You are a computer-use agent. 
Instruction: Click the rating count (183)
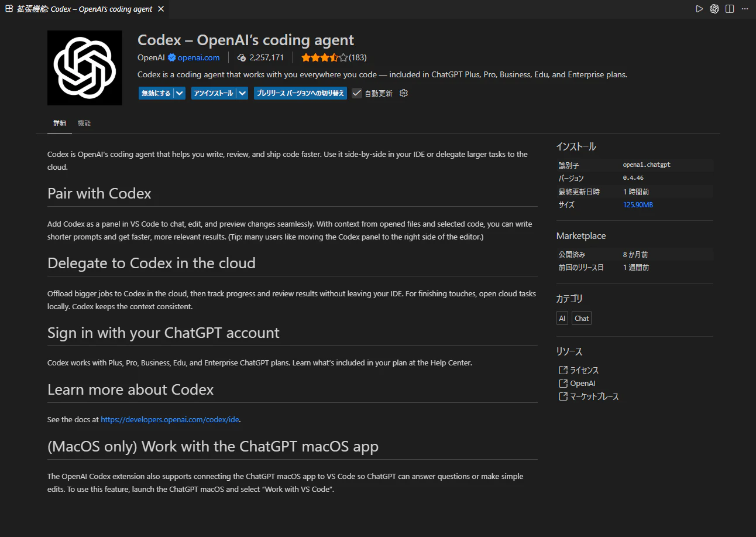358,57
